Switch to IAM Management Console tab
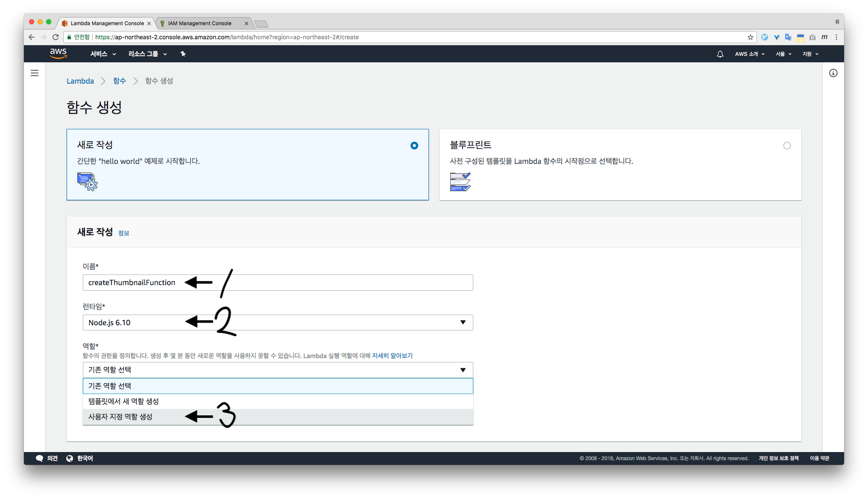The height and width of the screenshot is (499, 868). 199,23
